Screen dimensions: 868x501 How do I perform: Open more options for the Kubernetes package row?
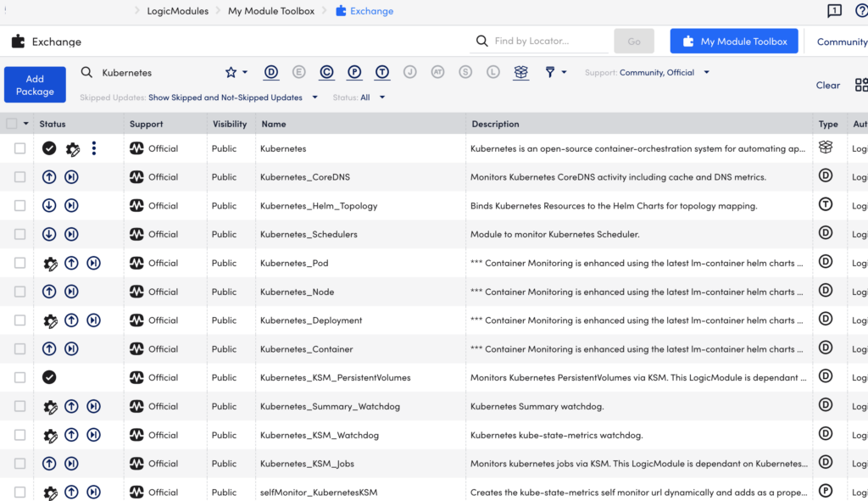pyautogui.click(x=93, y=148)
